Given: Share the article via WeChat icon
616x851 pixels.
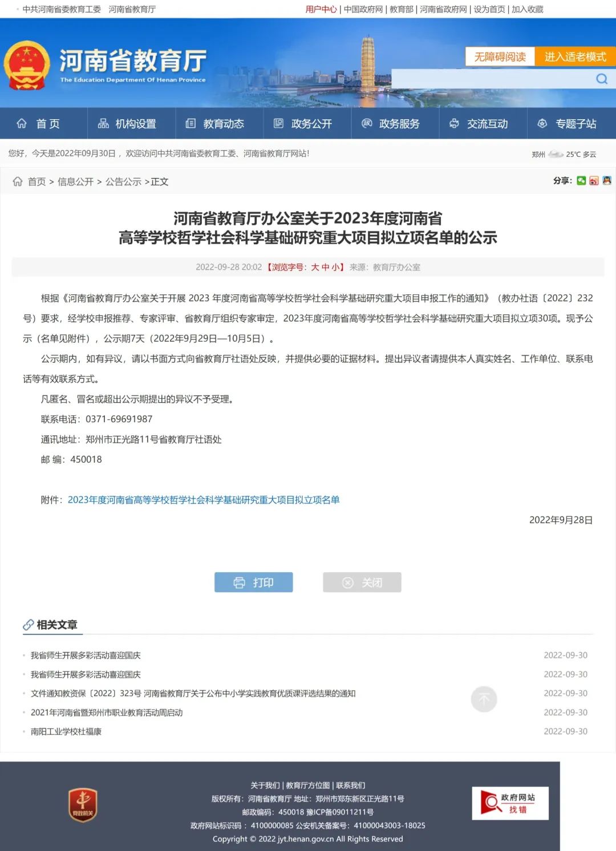Looking at the screenshot, I should pyautogui.click(x=581, y=181).
